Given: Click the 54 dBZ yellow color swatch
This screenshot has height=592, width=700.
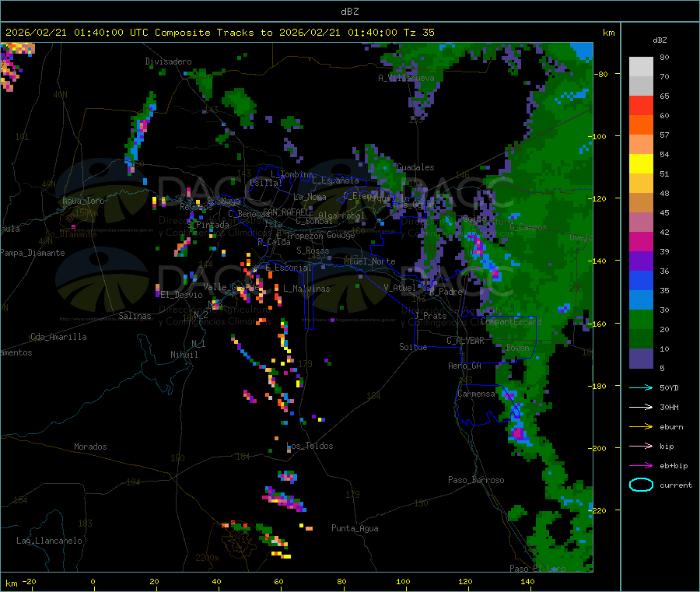Looking at the screenshot, I should [641, 164].
